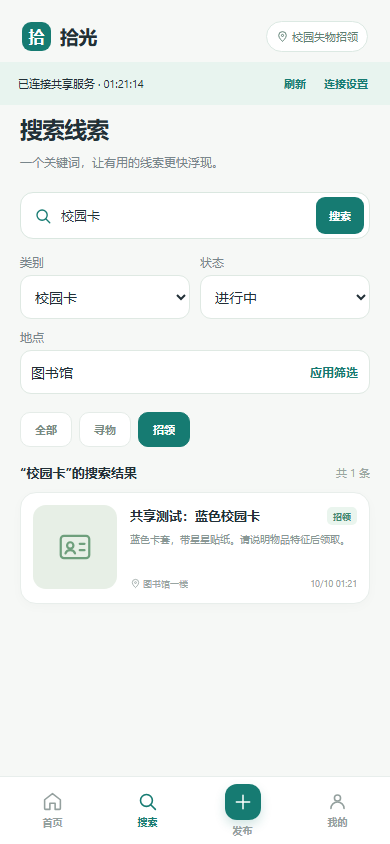Click the ID card placeholder thumbnail
The image size is (390, 844).
[75, 547]
